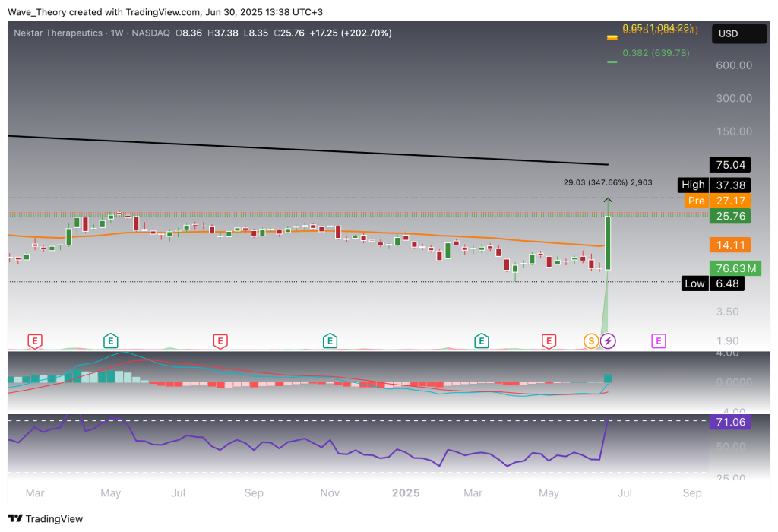Select the purple upcoming earnings E marker
Screen dimensions: 778x532
pyautogui.click(x=659, y=341)
